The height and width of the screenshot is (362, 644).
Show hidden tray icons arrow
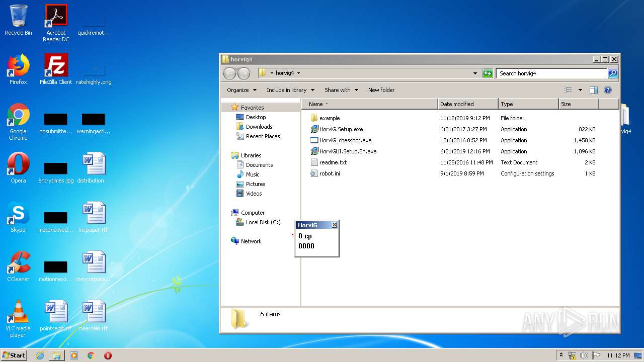[561, 355]
